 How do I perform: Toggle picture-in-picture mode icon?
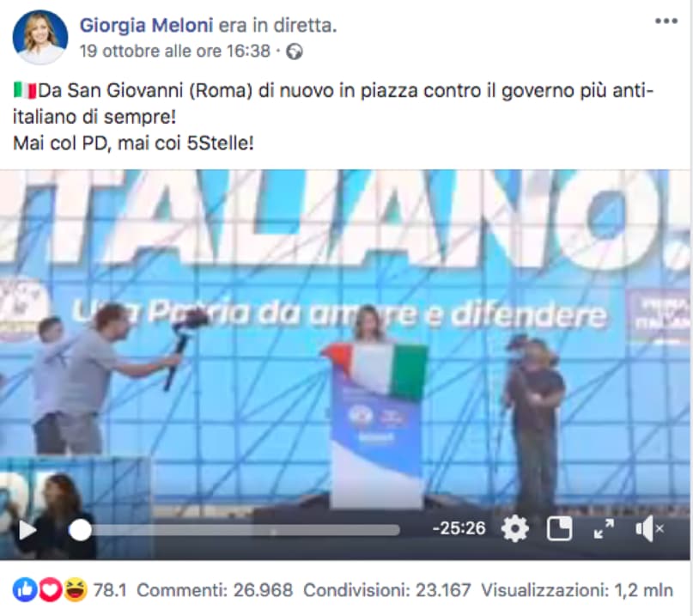(560, 528)
